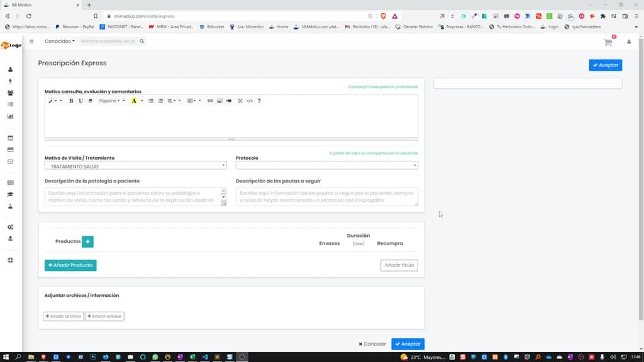Insert a picture in the editor
The width and height of the screenshot is (644, 362).
[x=219, y=101]
